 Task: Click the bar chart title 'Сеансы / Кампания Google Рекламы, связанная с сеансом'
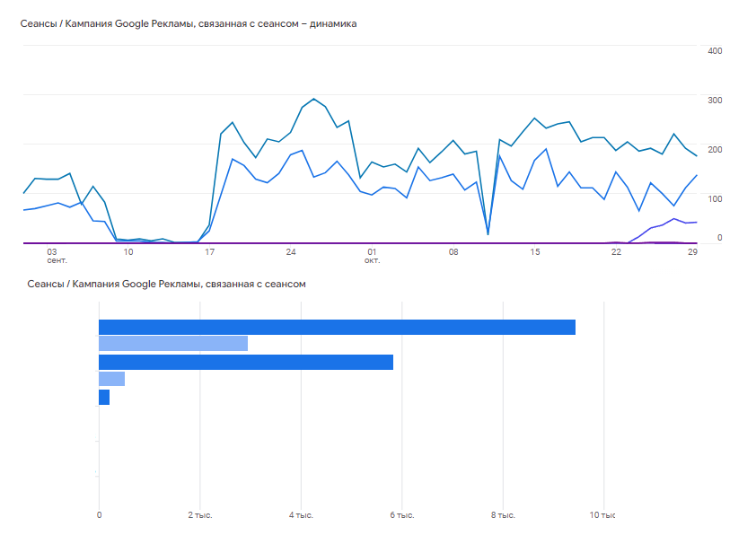tap(166, 284)
